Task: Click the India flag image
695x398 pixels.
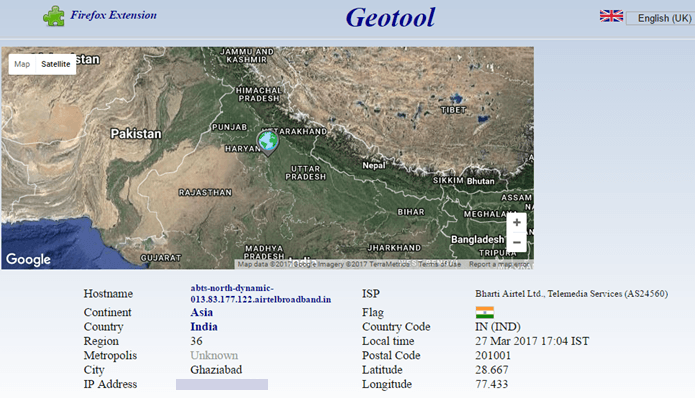Action: [x=484, y=312]
